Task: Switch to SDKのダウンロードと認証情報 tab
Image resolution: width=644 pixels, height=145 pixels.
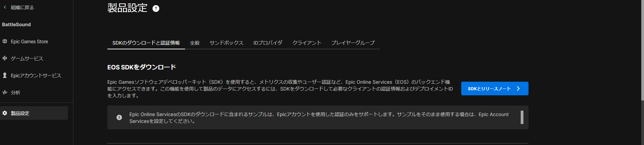Action: (146, 43)
